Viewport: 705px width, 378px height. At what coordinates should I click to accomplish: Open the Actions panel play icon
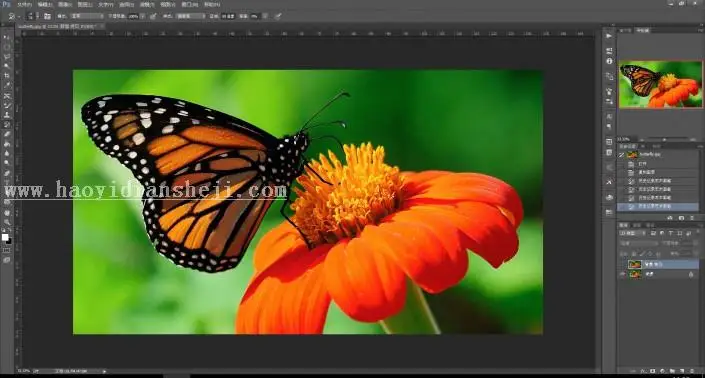coord(609,36)
